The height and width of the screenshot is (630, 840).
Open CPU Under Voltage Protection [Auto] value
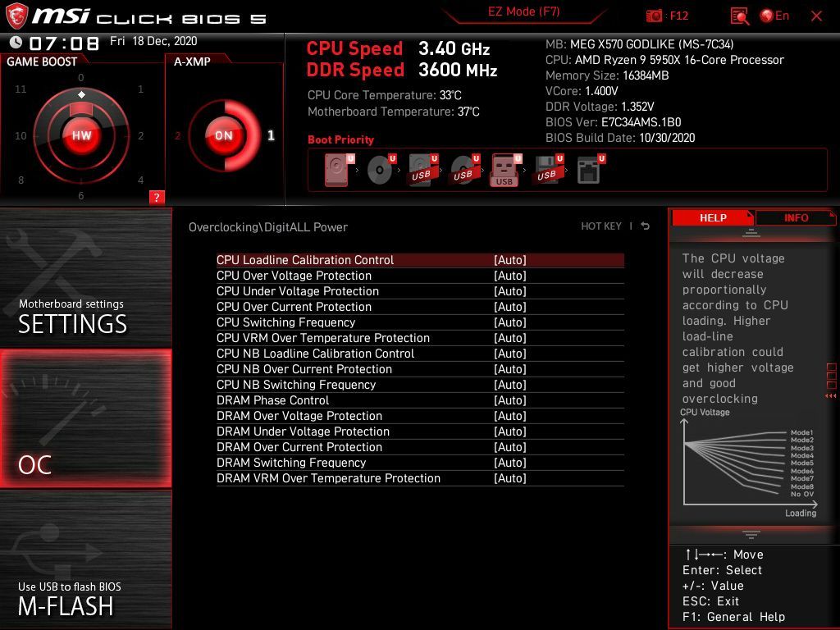(510, 291)
